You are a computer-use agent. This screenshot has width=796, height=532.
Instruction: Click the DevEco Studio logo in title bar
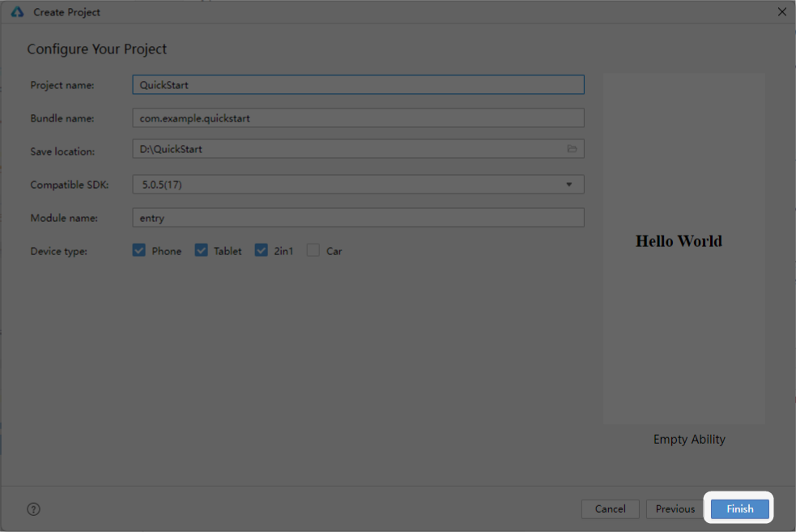[x=17, y=11]
